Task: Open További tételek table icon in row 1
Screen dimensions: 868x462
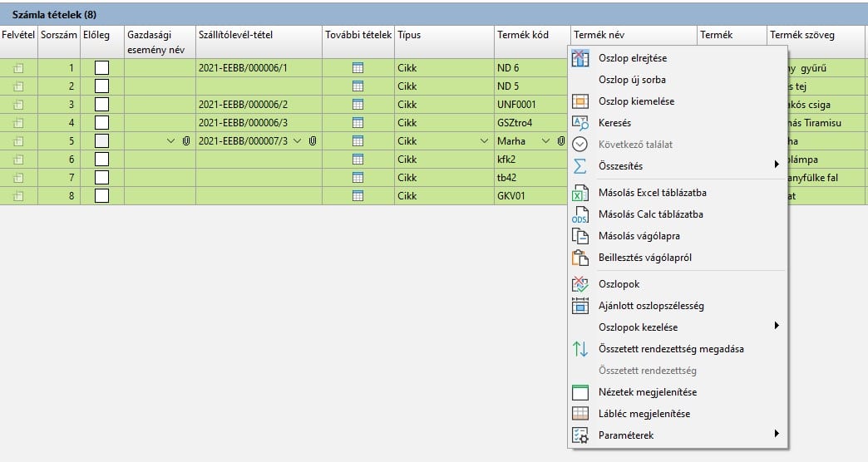Action: click(x=358, y=68)
